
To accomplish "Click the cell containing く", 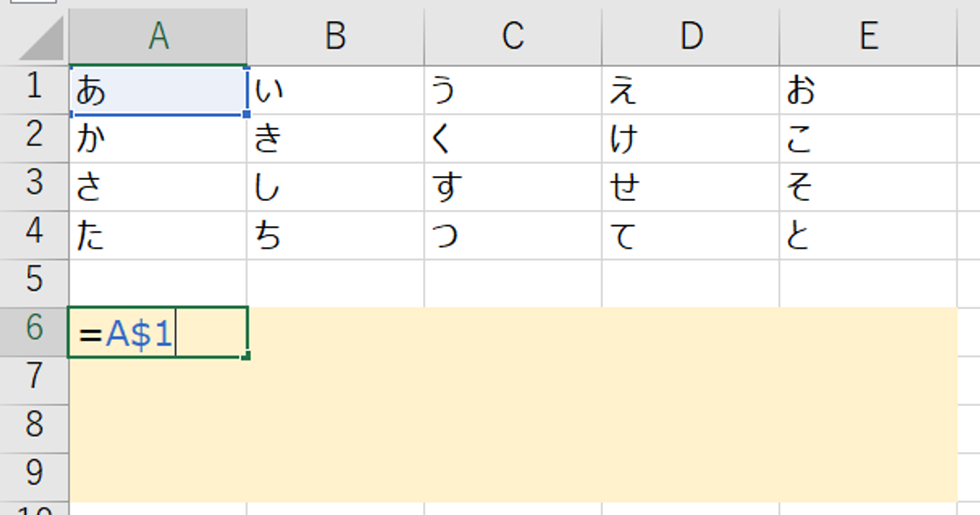I will [x=513, y=138].
